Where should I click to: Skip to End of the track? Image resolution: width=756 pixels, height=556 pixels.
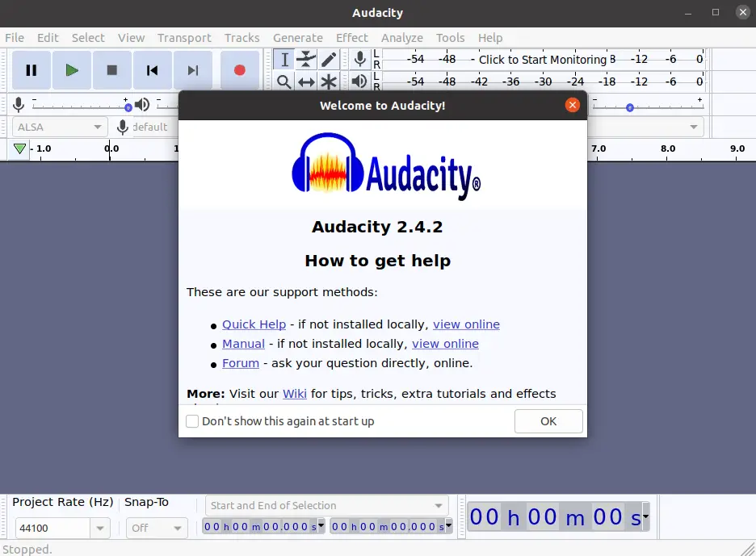(x=193, y=70)
